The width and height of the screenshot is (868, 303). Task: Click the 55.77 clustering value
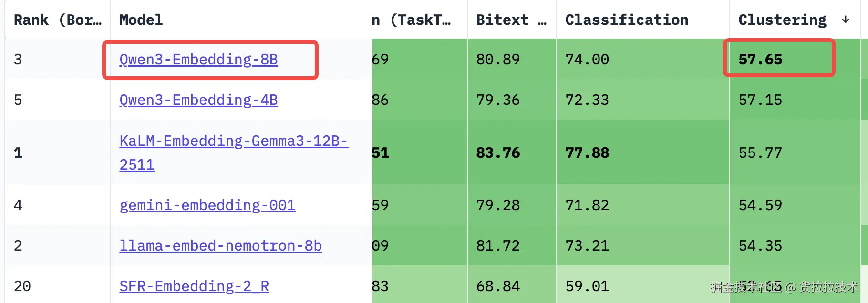click(760, 153)
